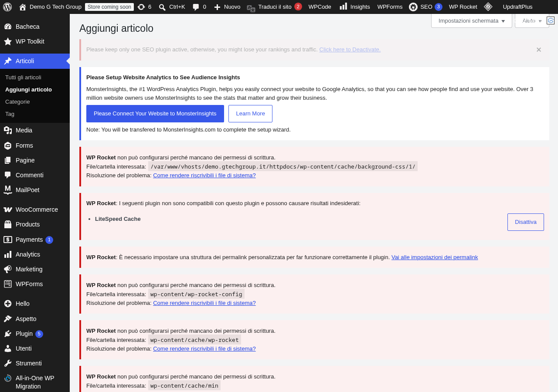Open the riscrivibili link under wp-rocket-config

tap(204, 303)
